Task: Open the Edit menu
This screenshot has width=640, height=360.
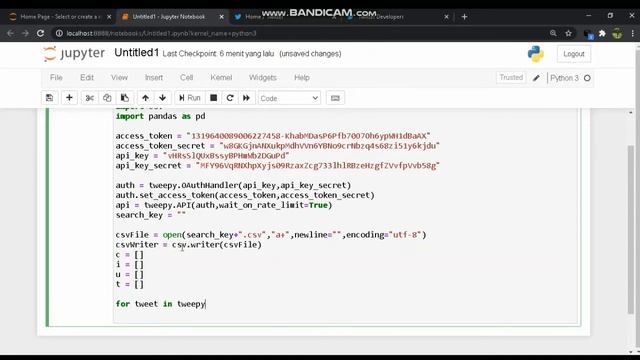Action: 87,78
